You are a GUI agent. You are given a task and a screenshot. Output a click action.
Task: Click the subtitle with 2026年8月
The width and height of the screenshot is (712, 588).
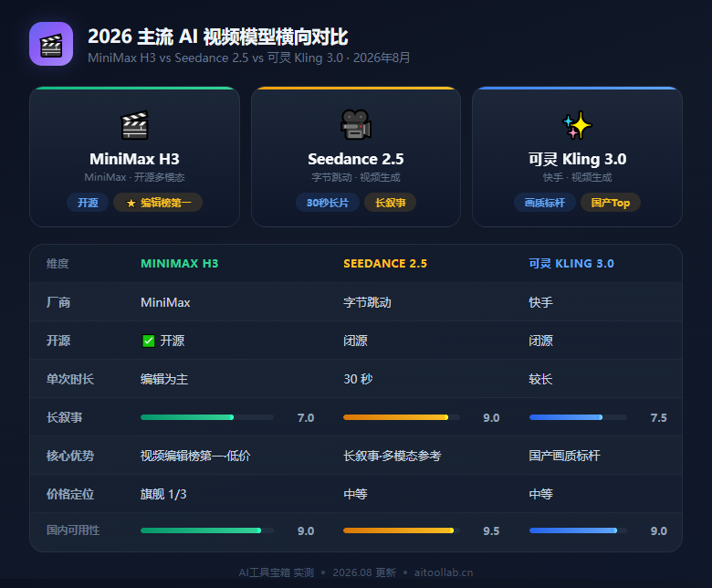pyautogui.click(x=249, y=58)
